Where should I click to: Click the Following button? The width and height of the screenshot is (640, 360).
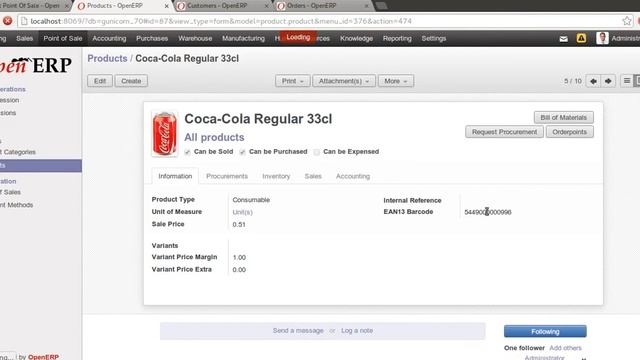545,331
